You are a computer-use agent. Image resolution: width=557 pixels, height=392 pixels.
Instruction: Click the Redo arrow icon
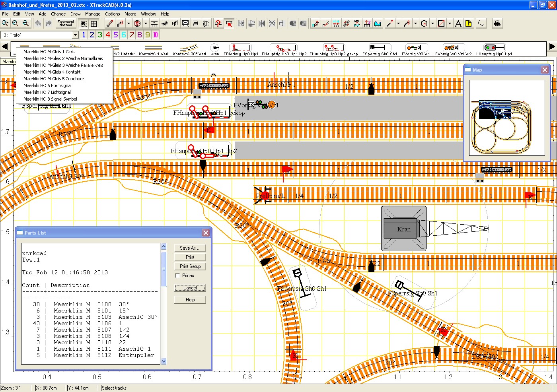(49, 23)
